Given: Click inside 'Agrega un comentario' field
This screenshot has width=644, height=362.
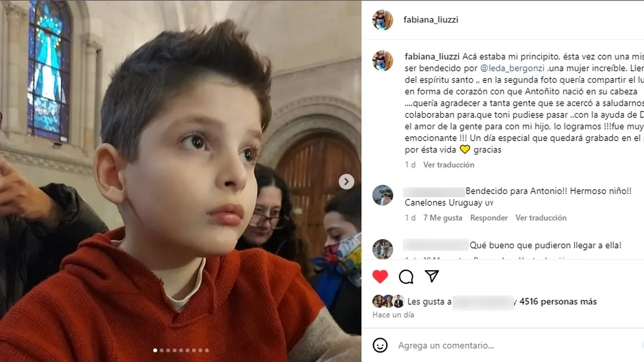Looking at the screenshot, I should (x=515, y=346).
